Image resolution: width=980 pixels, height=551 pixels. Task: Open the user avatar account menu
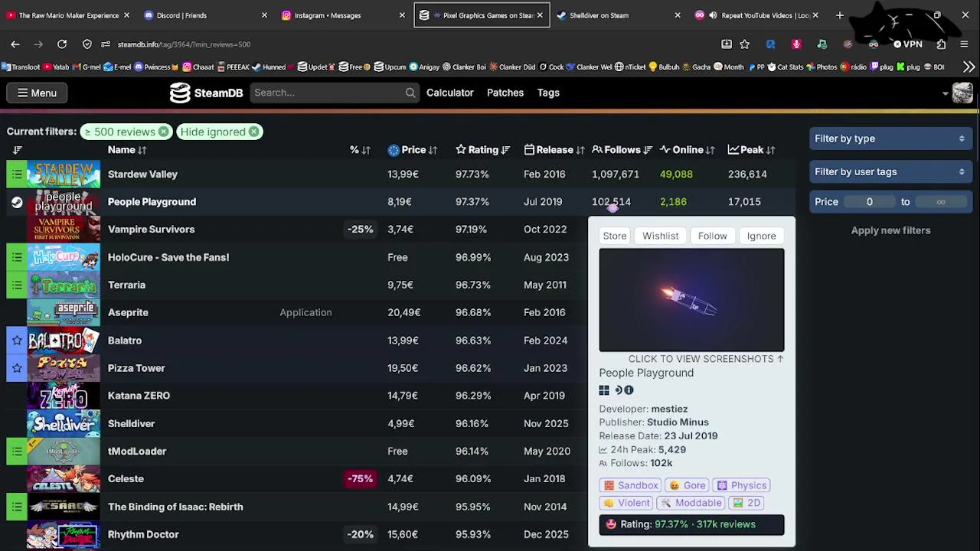(x=962, y=93)
